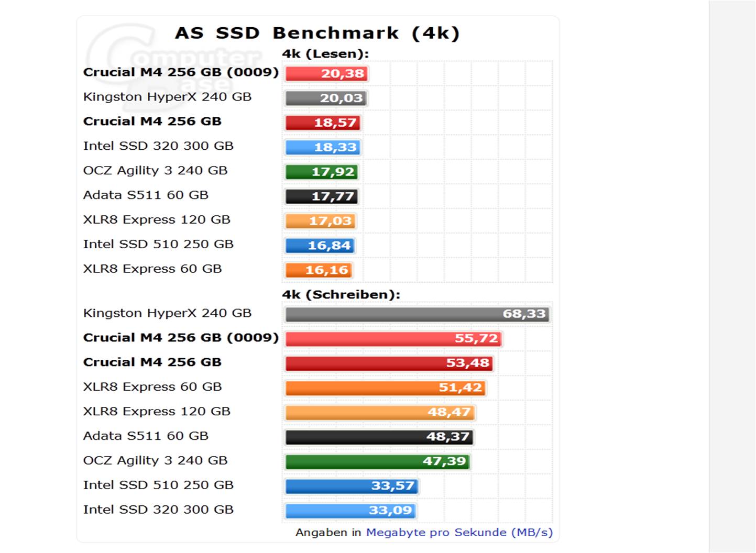
Task: Click the blue 33,57 Intel 510 write bar
Action: coord(351,487)
